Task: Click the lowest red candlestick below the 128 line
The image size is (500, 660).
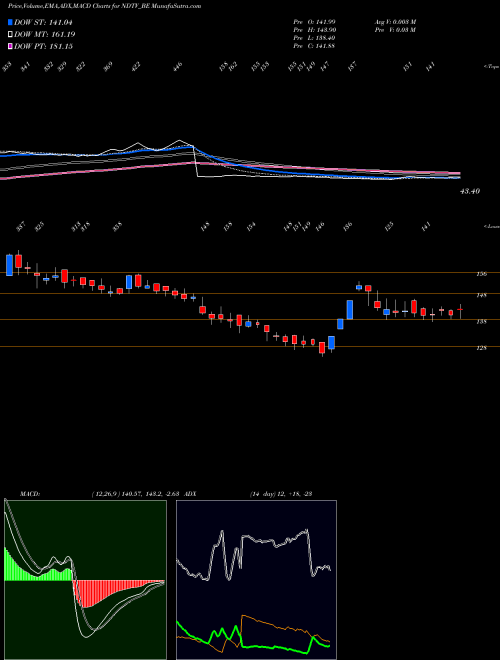Action: (x=322, y=348)
